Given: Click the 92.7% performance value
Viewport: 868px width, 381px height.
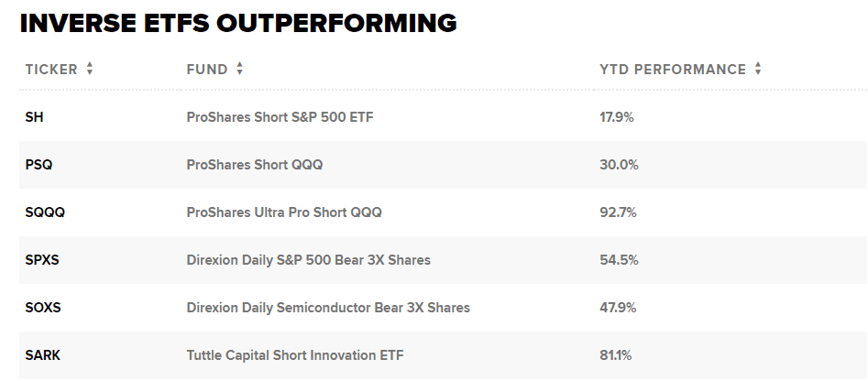Looking at the screenshot, I should [x=618, y=212].
